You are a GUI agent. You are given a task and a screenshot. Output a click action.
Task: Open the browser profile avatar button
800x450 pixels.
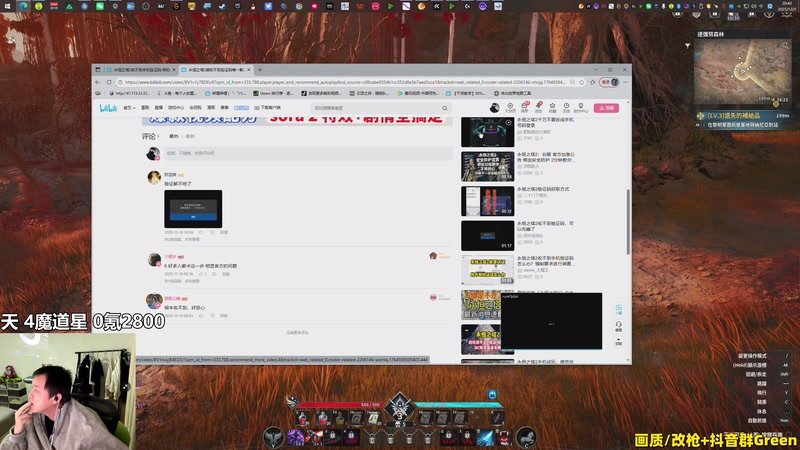[609, 82]
